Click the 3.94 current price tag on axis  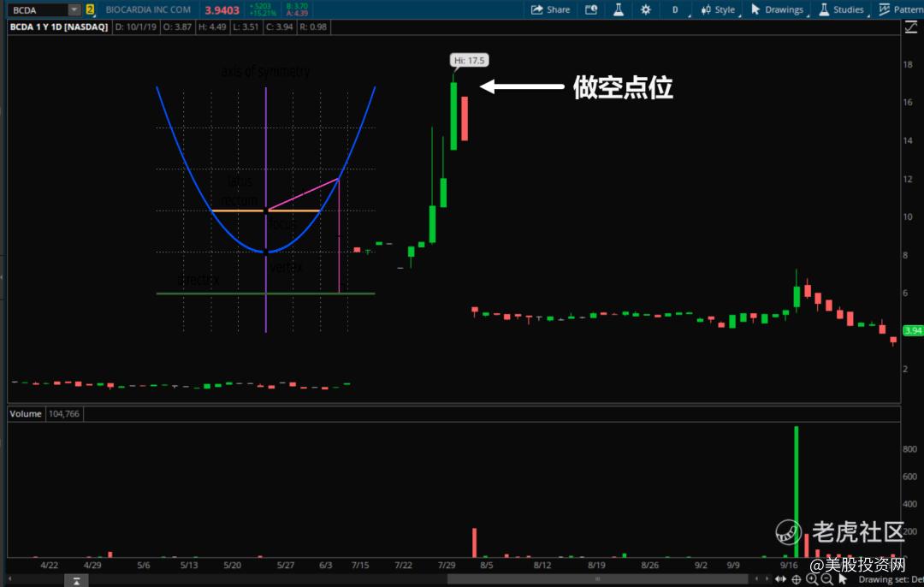912,330
